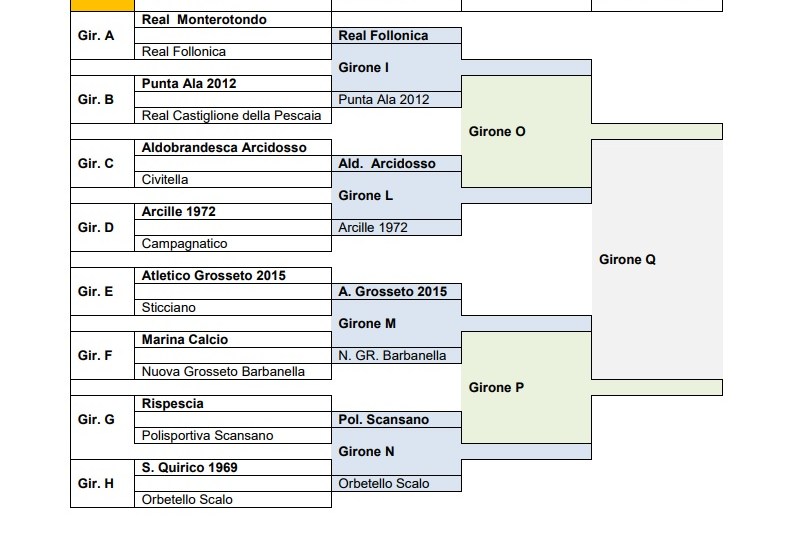The height and width of the screenshot is (556, 791).
Task: Select the green "Girone P" box
Action: tap(496, 388)
